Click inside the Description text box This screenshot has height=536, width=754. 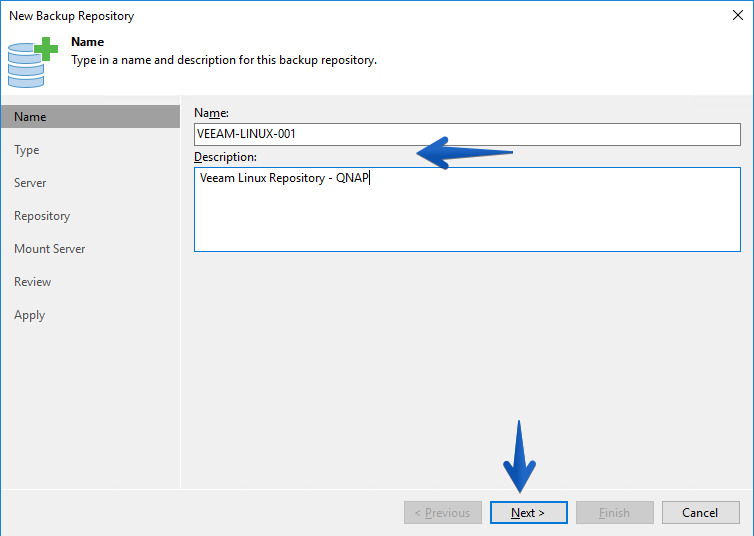coord(467,209)
